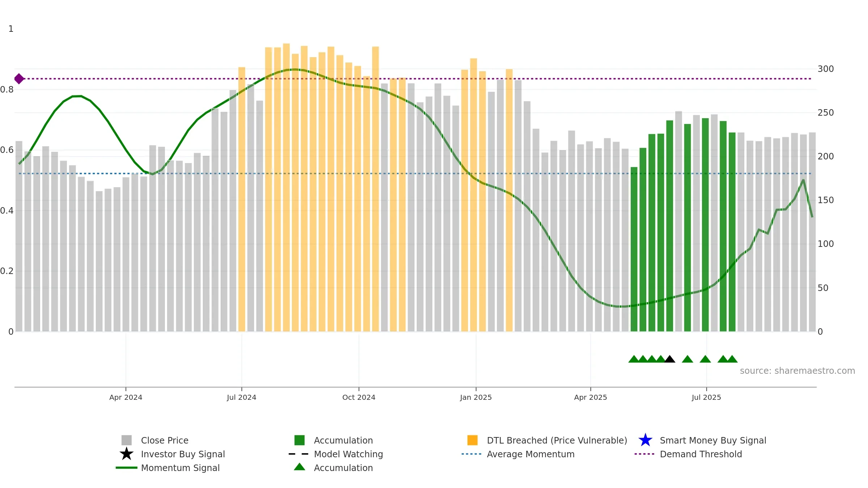This screenshot has height=488, width=868.
Task: Click the gray Close Price legend square
Action: tap(127, 440)
